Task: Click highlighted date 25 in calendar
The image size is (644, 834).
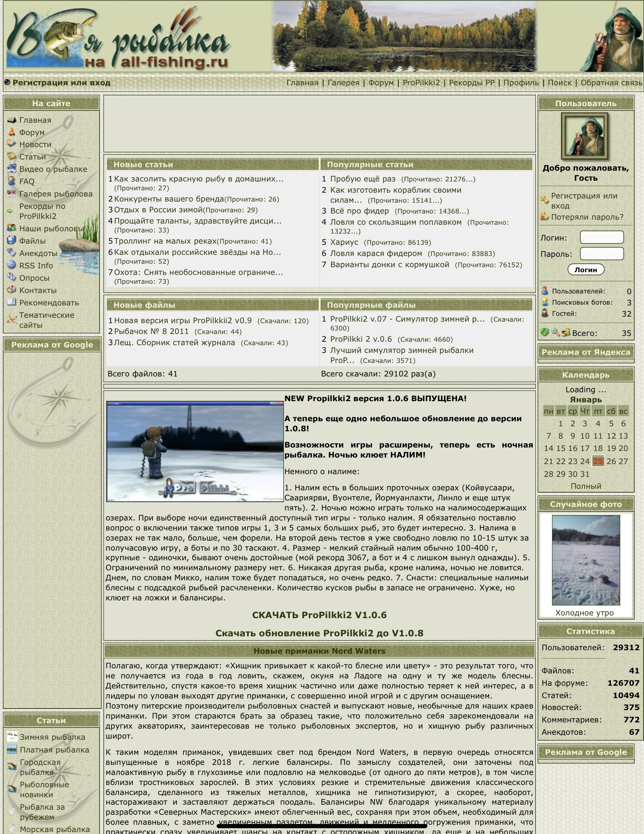Action: [x=598, y=461]
